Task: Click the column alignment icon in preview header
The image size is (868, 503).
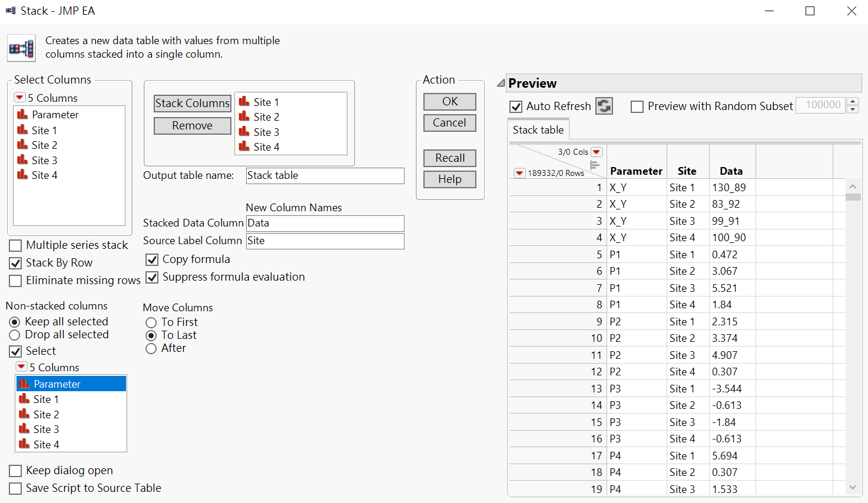Action: pos(595,165)
